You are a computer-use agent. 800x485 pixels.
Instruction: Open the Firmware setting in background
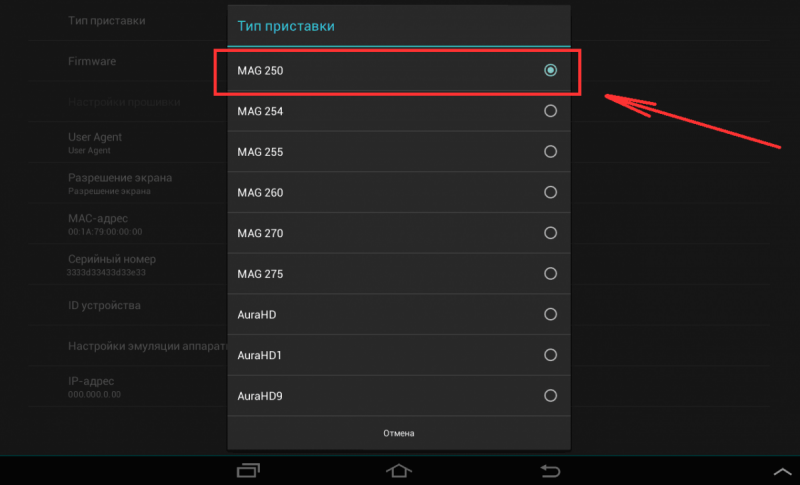[92, 61]
